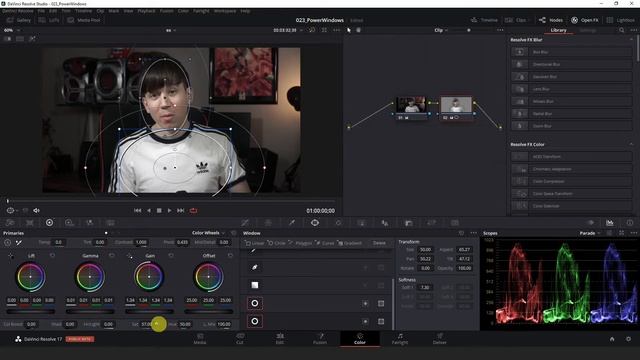Play the clip forward

click(169, 211)
